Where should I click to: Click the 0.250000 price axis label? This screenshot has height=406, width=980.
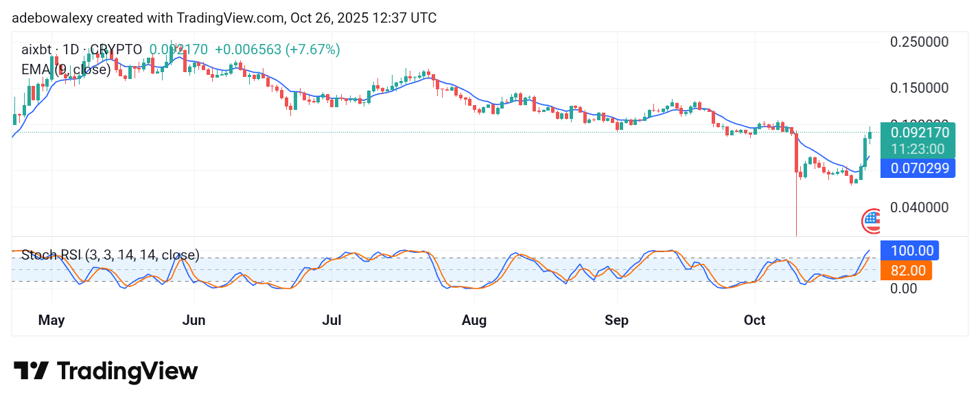[919, 42]
